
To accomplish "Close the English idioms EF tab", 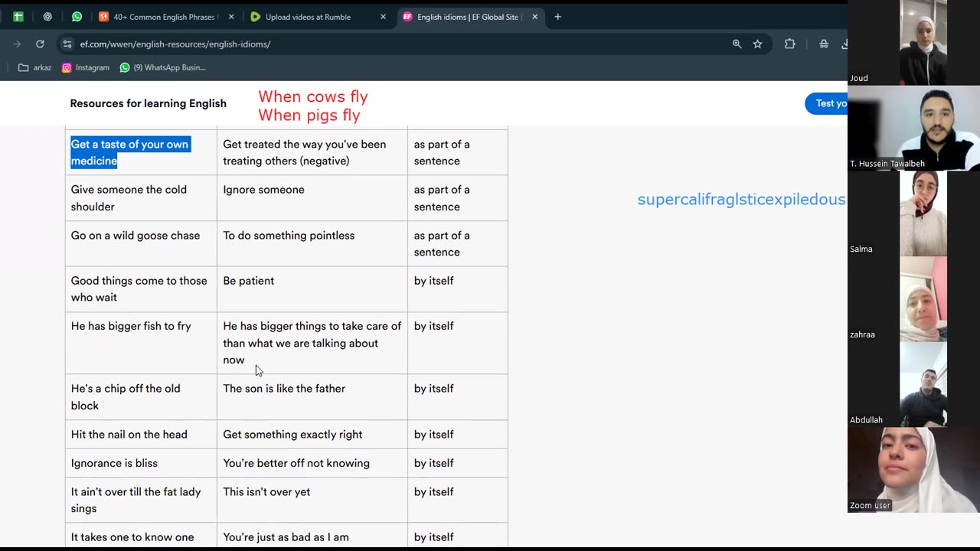I will point(534,16).
